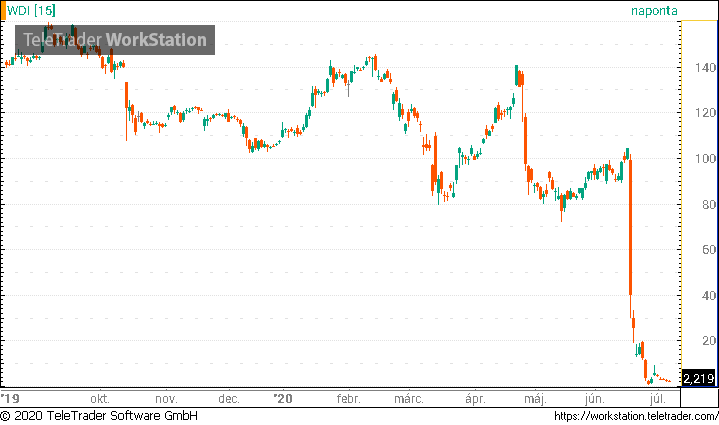Screen dimensions: 719x425
Task: Click the orange marker beside WDI label
Action: (3, 11)
